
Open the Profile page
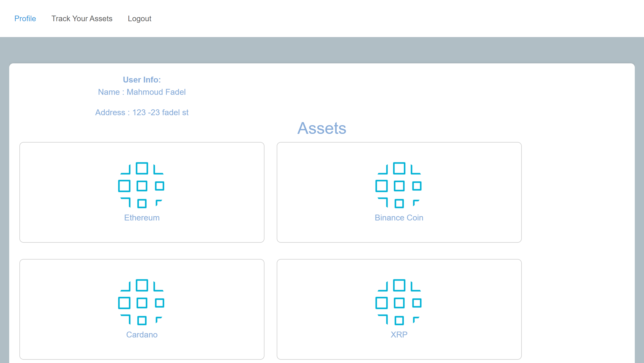[25, 18]
